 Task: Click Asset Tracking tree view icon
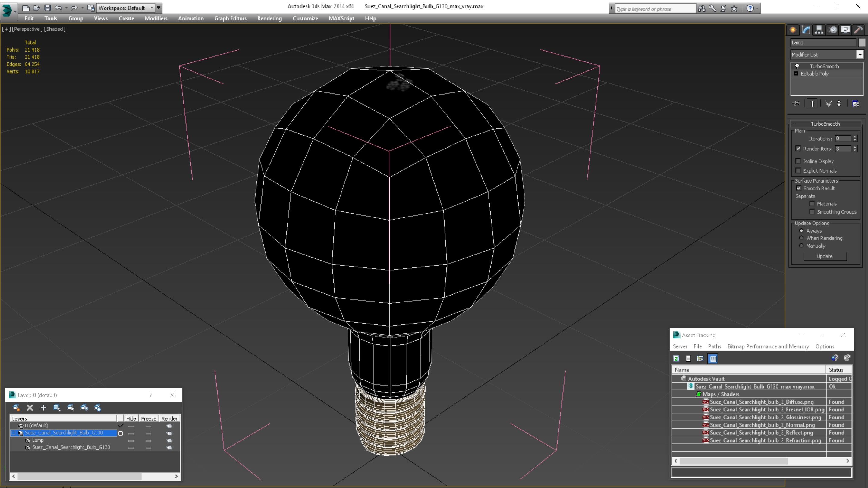(700, 359)
